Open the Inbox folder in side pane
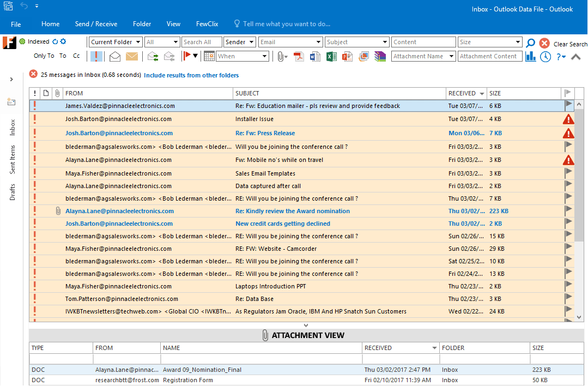This screenshot has height=386, width=588. click(13, 127)
